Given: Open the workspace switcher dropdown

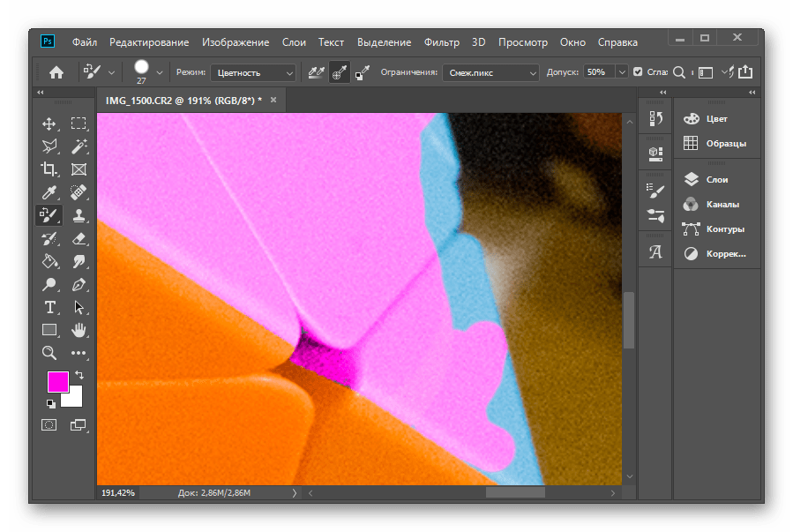Looking at the screenshot, I should pyautogui.click(x=706, y=73).
